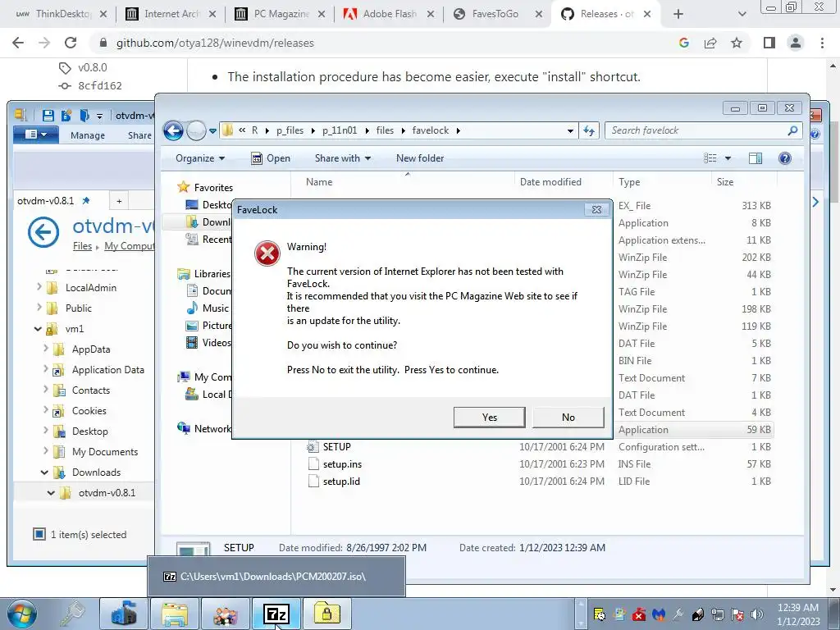Collapse the Downloads folder in the tree
This screenshot has height=630, width=840.
click(44, 472)
